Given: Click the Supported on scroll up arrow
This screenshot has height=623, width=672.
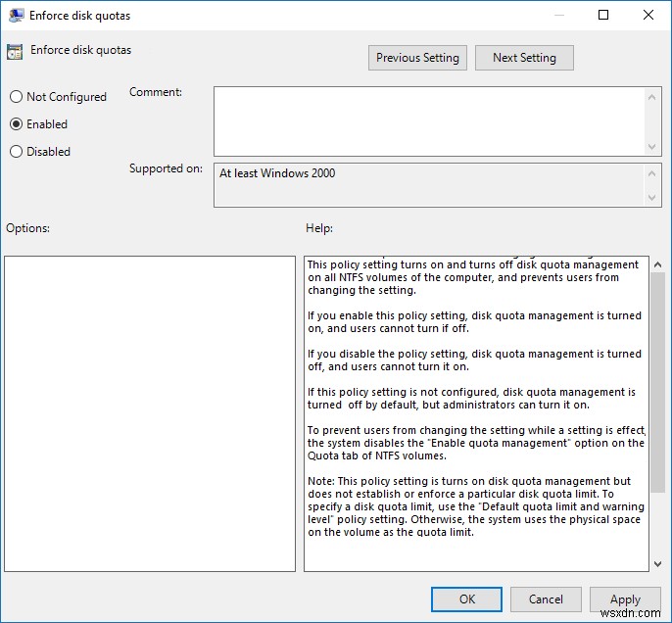Looking at the screenshot, I should (x=651, y=173).
